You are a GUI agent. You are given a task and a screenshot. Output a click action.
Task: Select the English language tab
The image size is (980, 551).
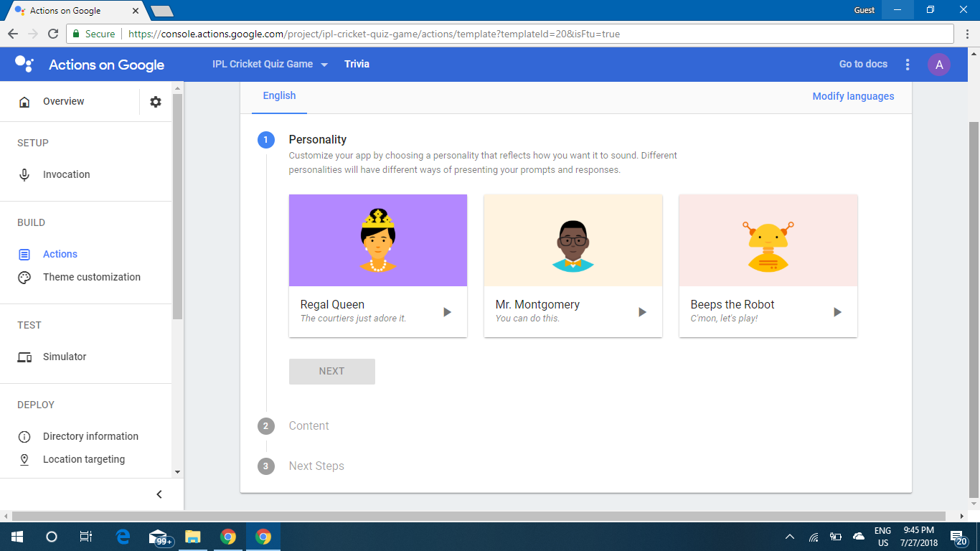point(279,96)
